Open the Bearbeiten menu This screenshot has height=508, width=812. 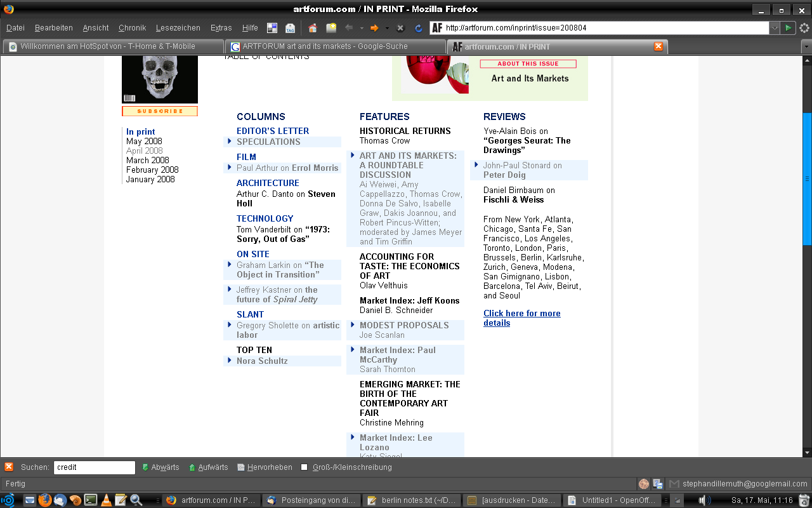coord(54,28)
